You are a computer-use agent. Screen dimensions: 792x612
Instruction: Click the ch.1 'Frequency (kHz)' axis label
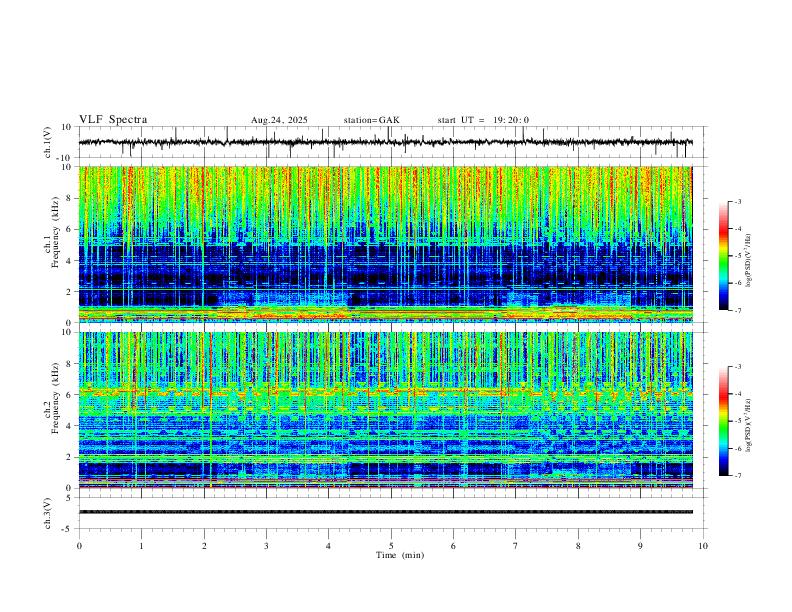point(55,233)
